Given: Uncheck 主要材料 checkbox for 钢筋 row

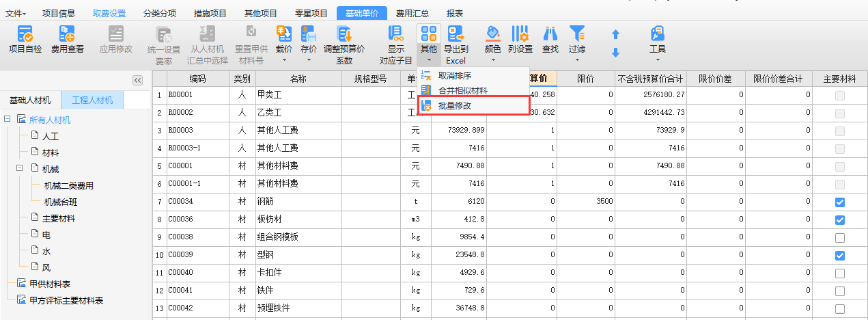Looking at the screenshot, I should pos(840,202).
